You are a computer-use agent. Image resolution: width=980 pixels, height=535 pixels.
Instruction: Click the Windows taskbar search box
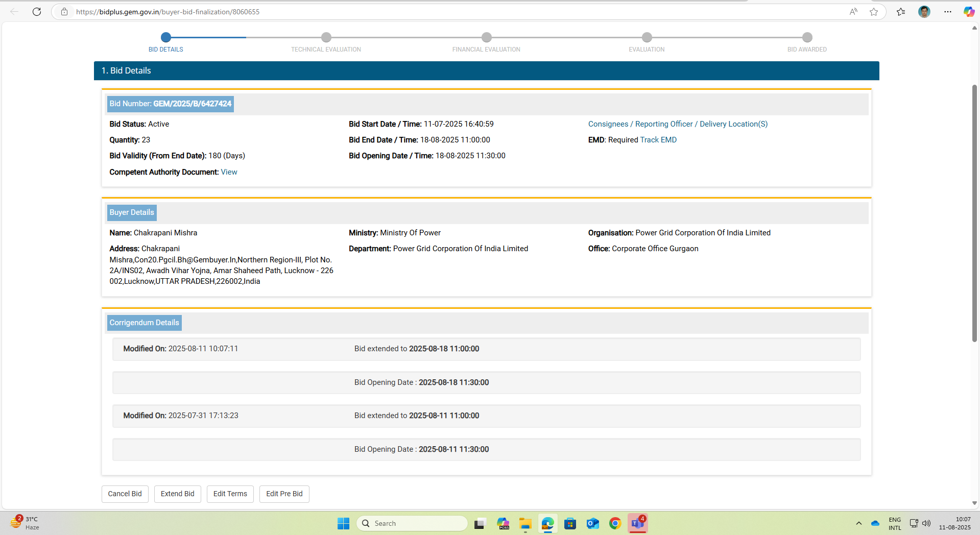click(412, 523)
